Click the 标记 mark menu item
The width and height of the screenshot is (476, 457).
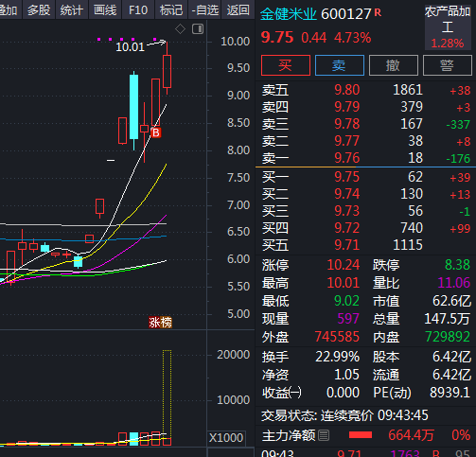tap(171, 10)
